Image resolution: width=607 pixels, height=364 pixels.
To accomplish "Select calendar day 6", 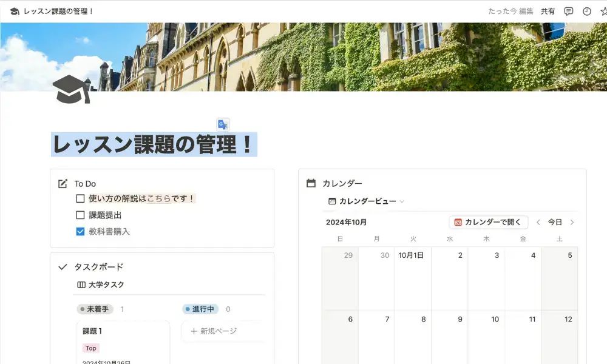I will pyautogui.click(x=340, y=337).
